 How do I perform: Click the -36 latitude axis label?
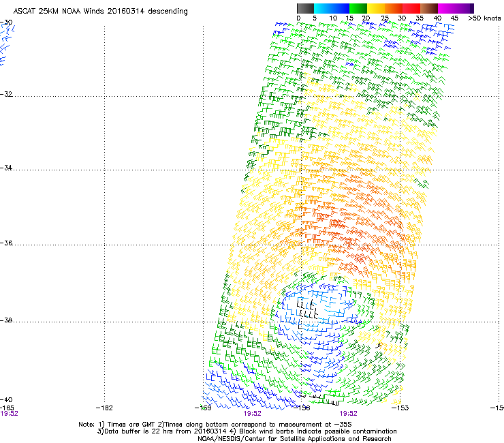click(x=6, y=243)
